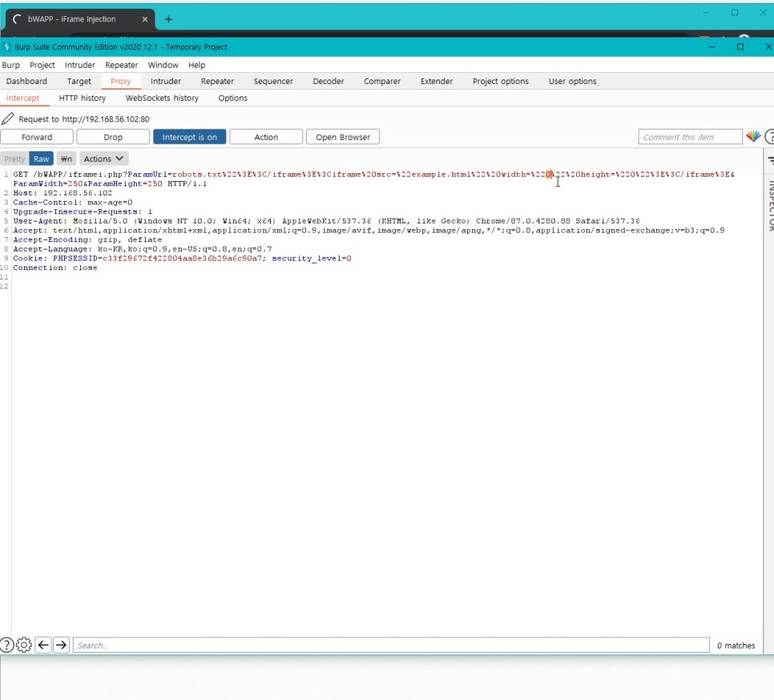Click the Host: 192.168.56.102 header line

(62, 193)
